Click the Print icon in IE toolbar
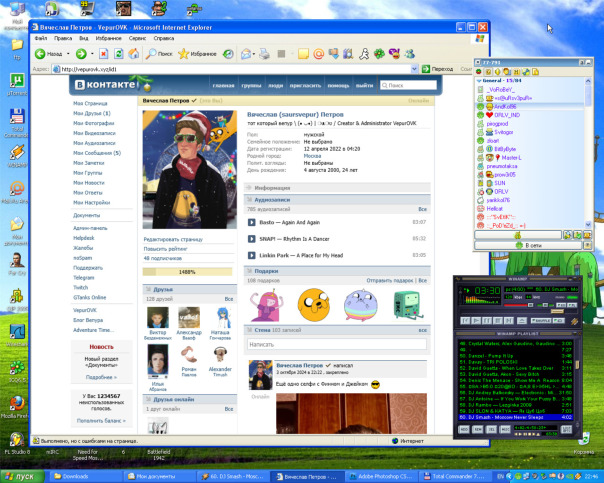 [264, 54]
